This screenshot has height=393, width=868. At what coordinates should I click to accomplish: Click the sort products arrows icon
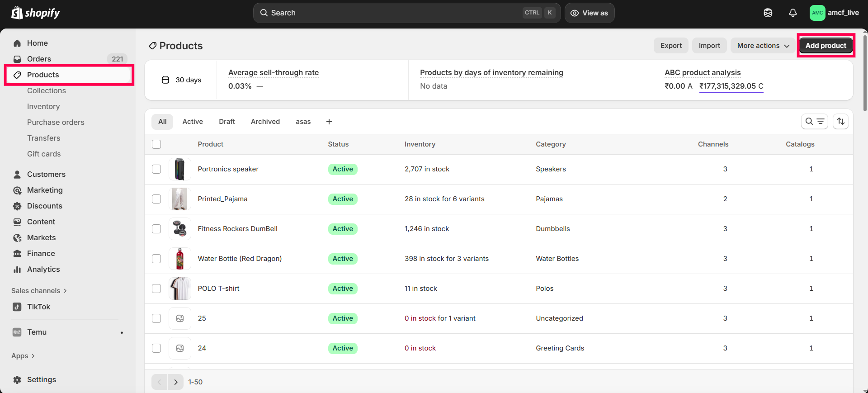[840, 121]
